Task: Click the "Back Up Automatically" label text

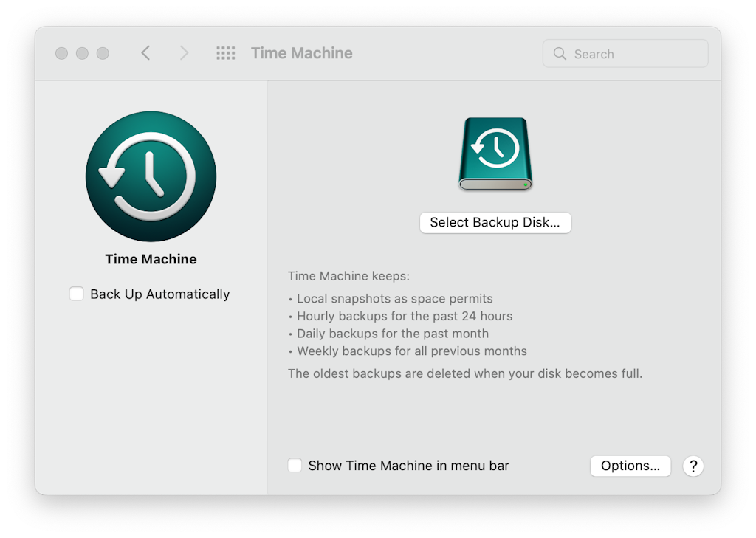Action: point(159,294)
